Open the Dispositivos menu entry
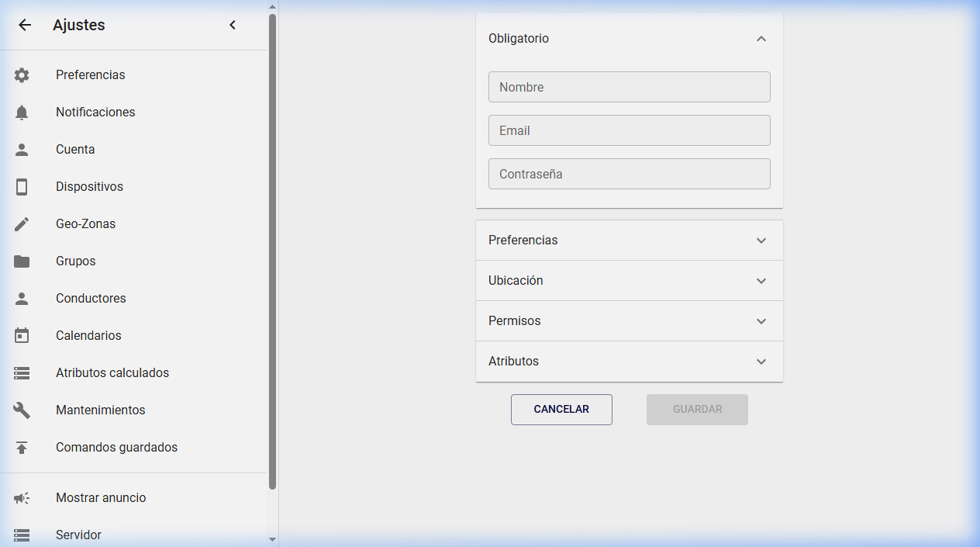 (133, 187)
